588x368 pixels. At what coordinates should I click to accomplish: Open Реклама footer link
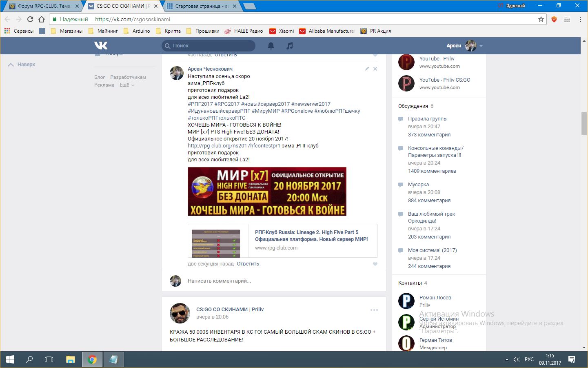pyautogui.click(x=104, y=85)
